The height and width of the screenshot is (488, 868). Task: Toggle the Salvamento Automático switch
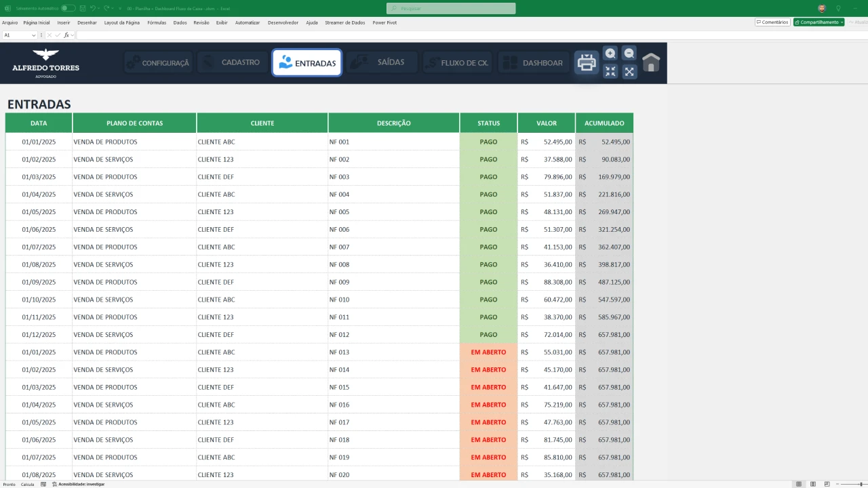(x=68, y=8)
